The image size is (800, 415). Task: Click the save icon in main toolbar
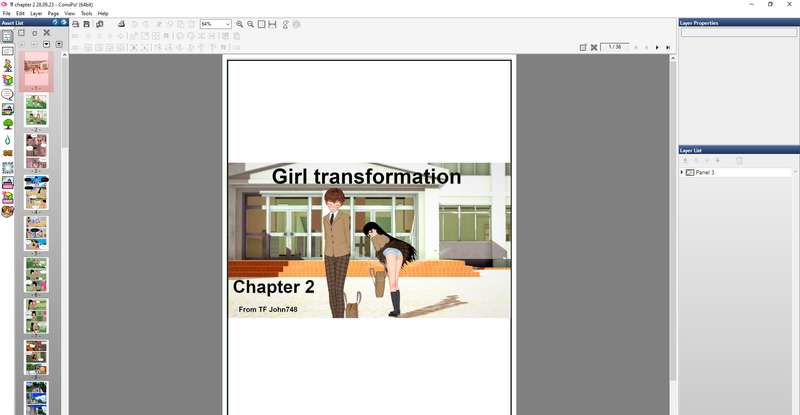tap(87, 24)
